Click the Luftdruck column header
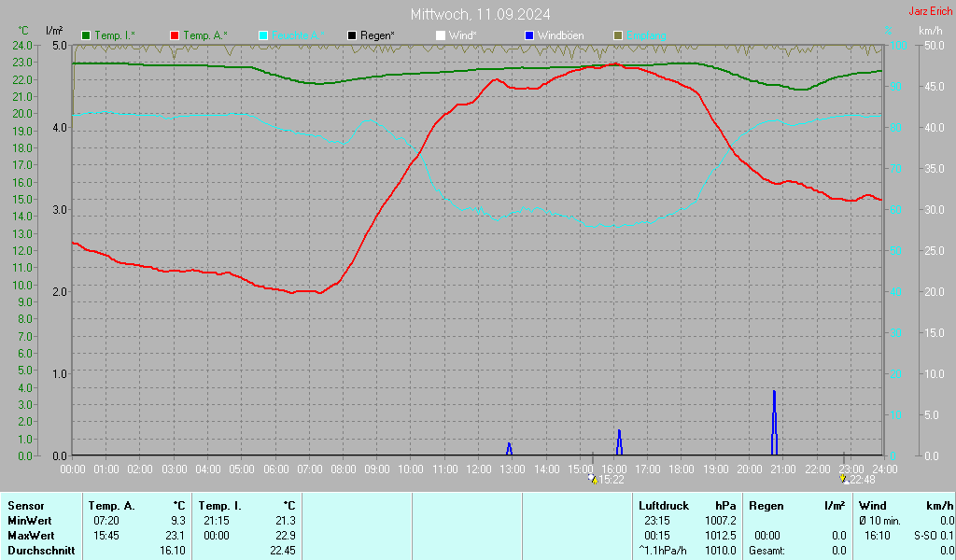Viewport: 956px width, 560px height. pyautogui.click(x=664, y=505)
